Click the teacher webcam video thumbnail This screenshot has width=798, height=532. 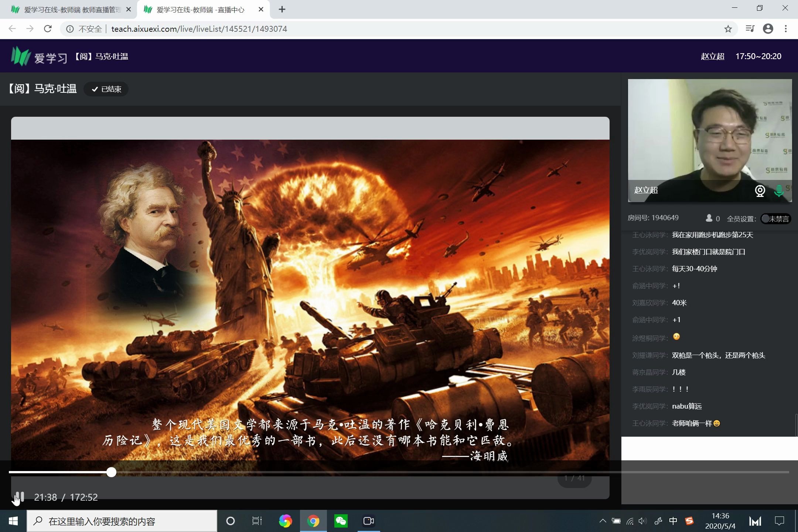coord(710,140)
